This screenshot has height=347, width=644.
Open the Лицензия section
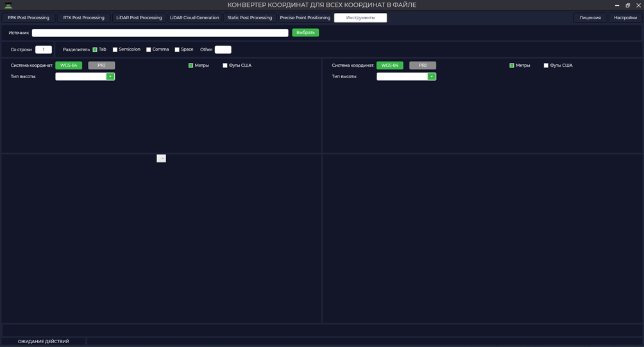[x=589, y=18]
